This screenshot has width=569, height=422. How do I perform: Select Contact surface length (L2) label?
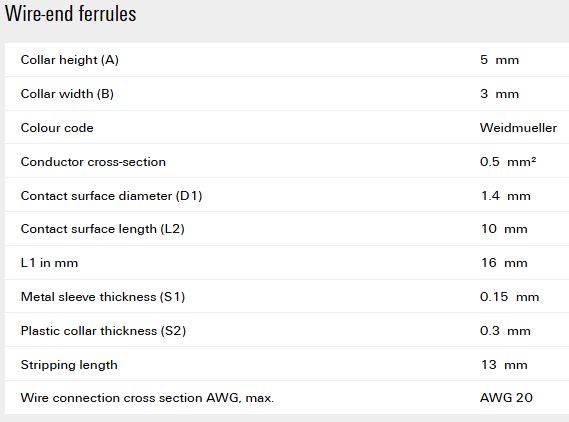coord(103,229)
